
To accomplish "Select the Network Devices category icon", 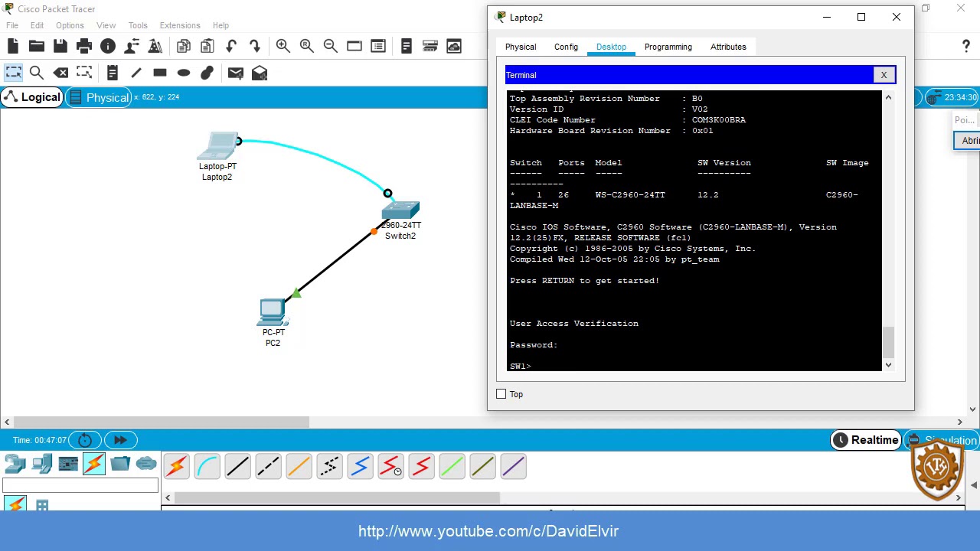I will click(x=15, y=464).
